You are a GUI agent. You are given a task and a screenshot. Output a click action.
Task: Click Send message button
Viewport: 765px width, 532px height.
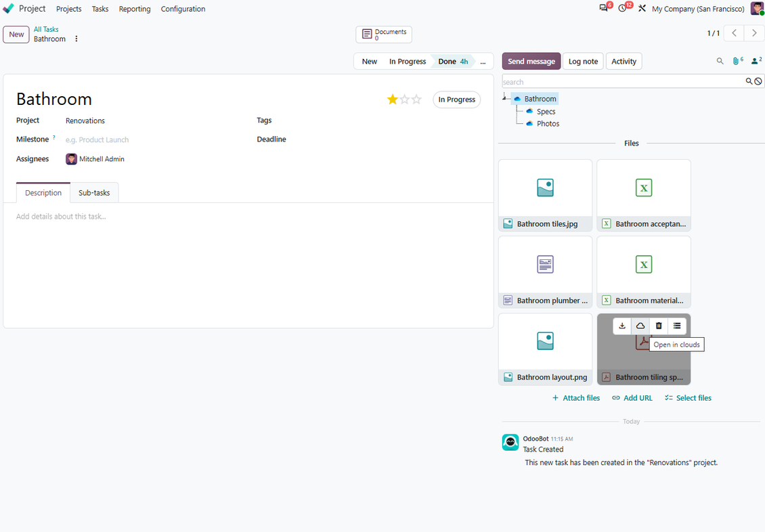tap(531, 62)
